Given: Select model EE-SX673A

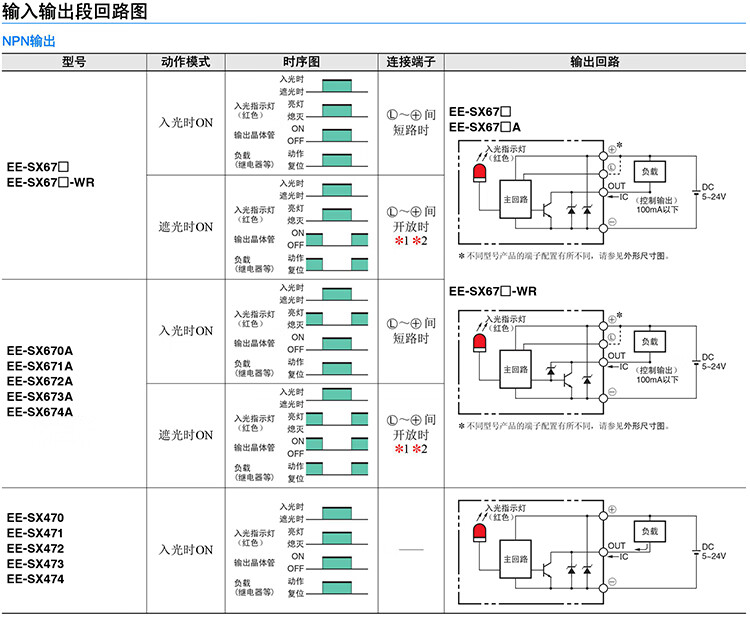Looking at the screenshot, I should point(40,397).
